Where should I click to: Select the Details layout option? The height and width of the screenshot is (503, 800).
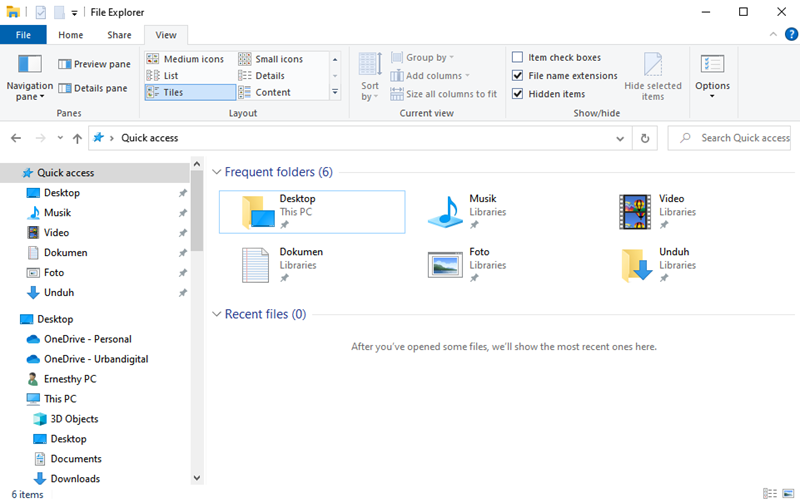(x=269, y=76)
